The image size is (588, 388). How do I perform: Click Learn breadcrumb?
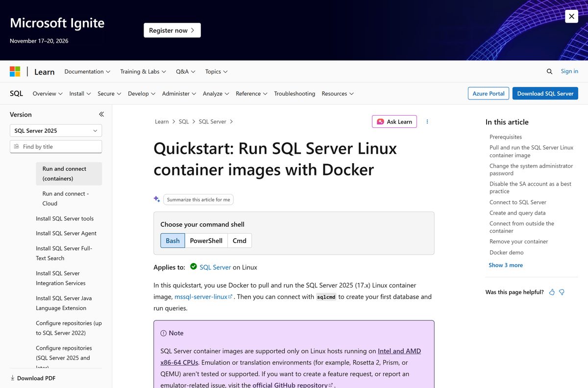point(162,121)
